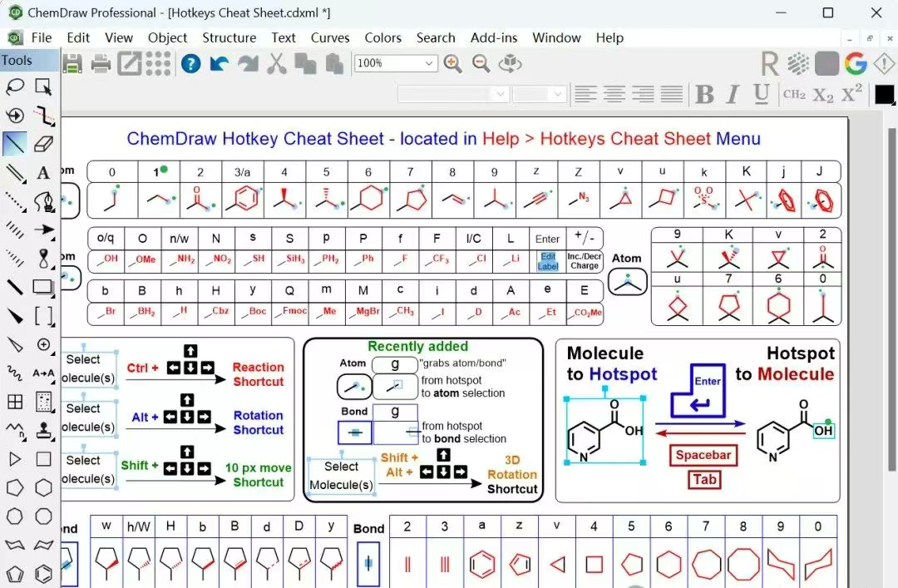Choose the Cyclohexane ring tool
Screen dimensions: 898x588
point(43,487)
